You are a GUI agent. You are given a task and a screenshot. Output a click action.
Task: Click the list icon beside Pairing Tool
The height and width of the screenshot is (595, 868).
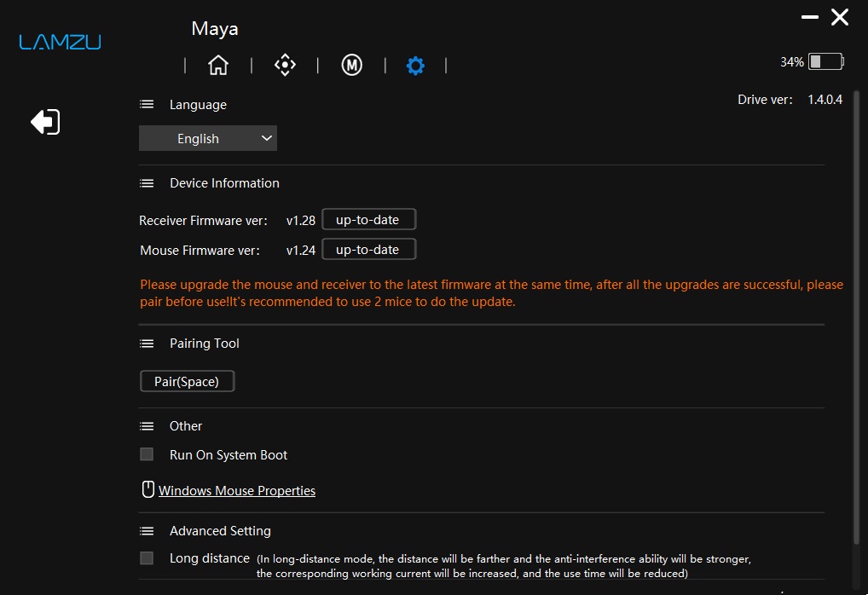(147, 344)
